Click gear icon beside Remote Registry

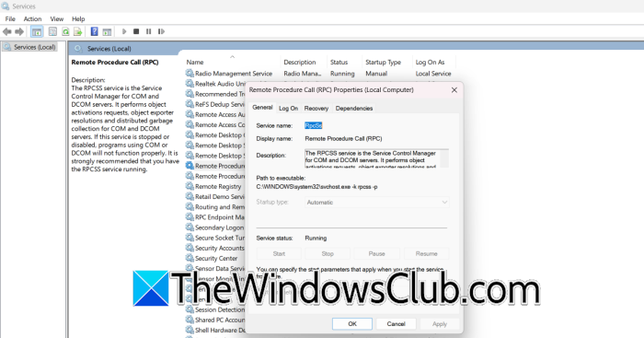point(190,186)
